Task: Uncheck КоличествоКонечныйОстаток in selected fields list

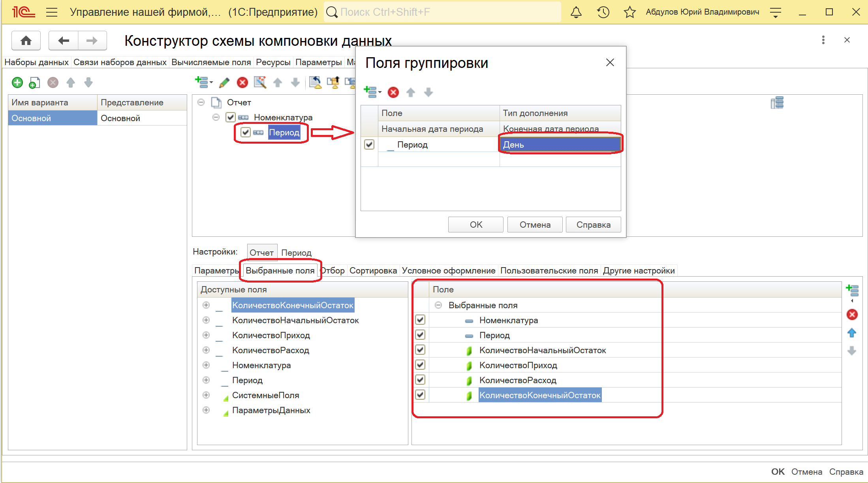Action: click(x=420, y=395)
